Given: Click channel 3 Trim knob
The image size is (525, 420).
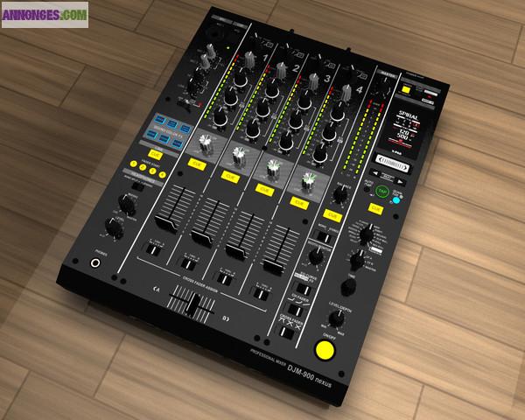Looking at the screenshot, I should tap(313, 81).
